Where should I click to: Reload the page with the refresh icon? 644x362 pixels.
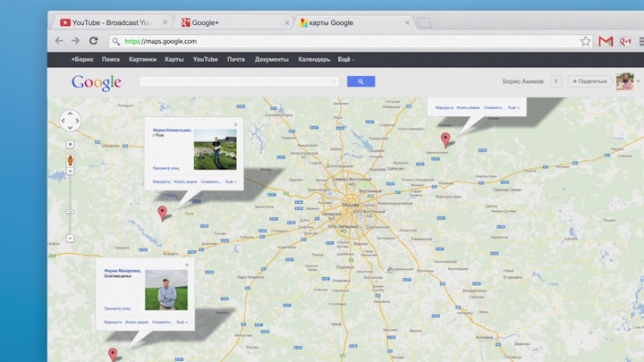(x=93, y=41)
